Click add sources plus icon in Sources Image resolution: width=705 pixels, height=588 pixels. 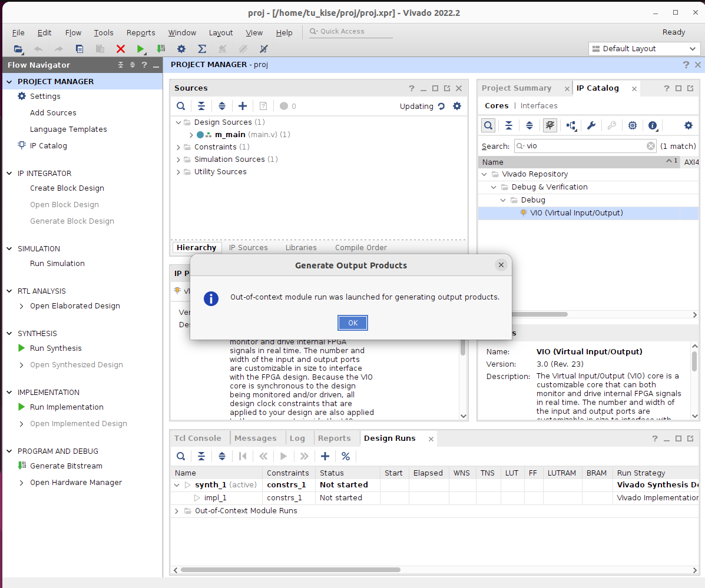[243, 106]
